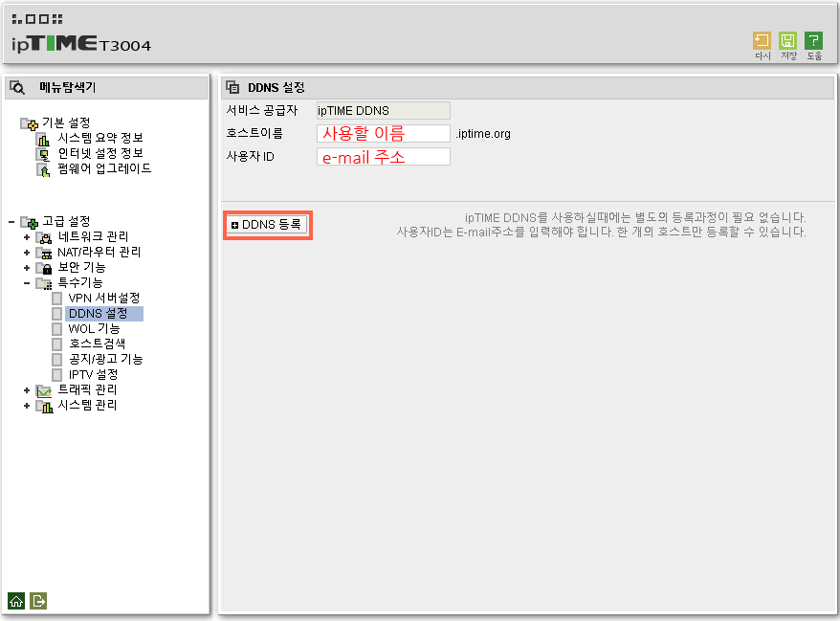Expand the NAT/라우터 관리 tree node
Viewport: 840px width, 621px height.
27,253
